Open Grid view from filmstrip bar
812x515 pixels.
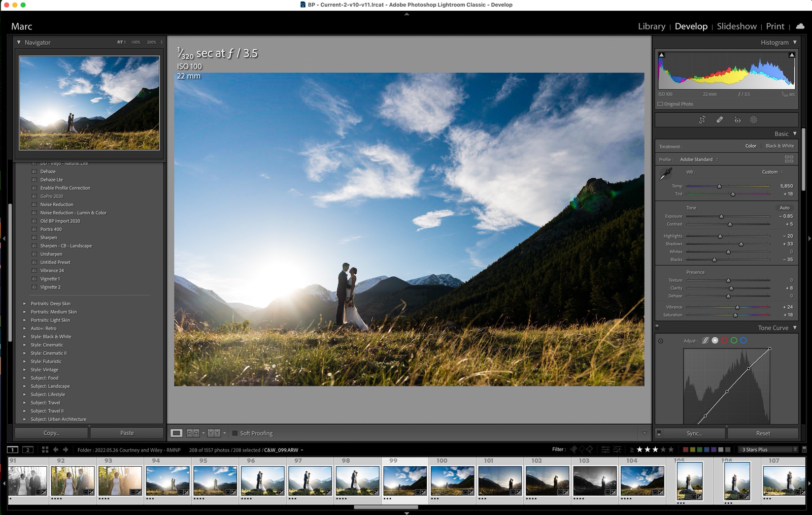point(45,449)
